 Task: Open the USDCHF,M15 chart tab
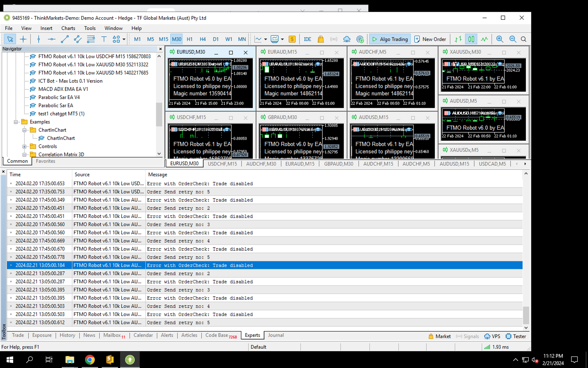[x=222, y=164]
